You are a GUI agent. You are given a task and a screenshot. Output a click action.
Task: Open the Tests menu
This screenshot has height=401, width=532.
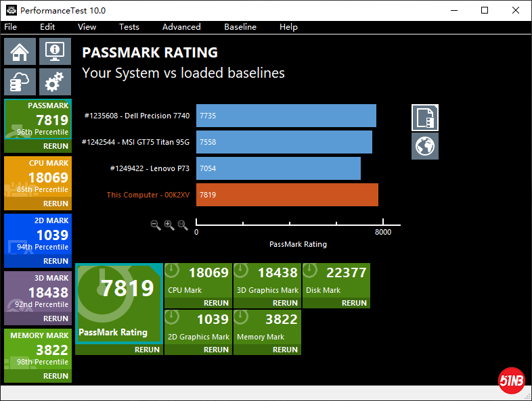click(129, 27)
